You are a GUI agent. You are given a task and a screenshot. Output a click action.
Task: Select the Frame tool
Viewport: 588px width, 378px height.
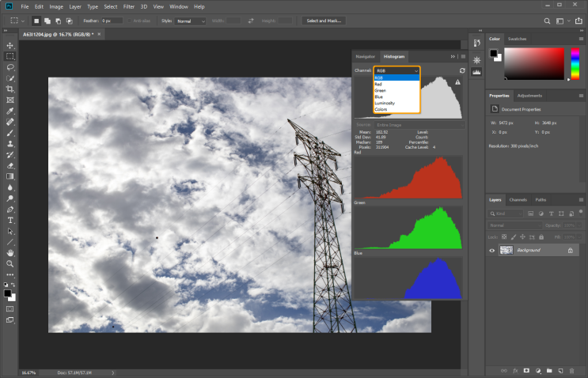pos(10,100)
